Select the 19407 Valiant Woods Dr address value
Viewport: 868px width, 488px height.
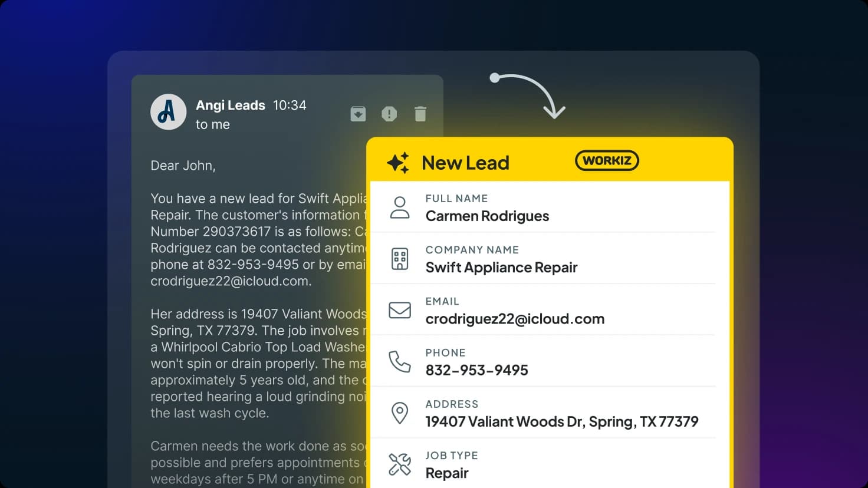tap(562, 421)
